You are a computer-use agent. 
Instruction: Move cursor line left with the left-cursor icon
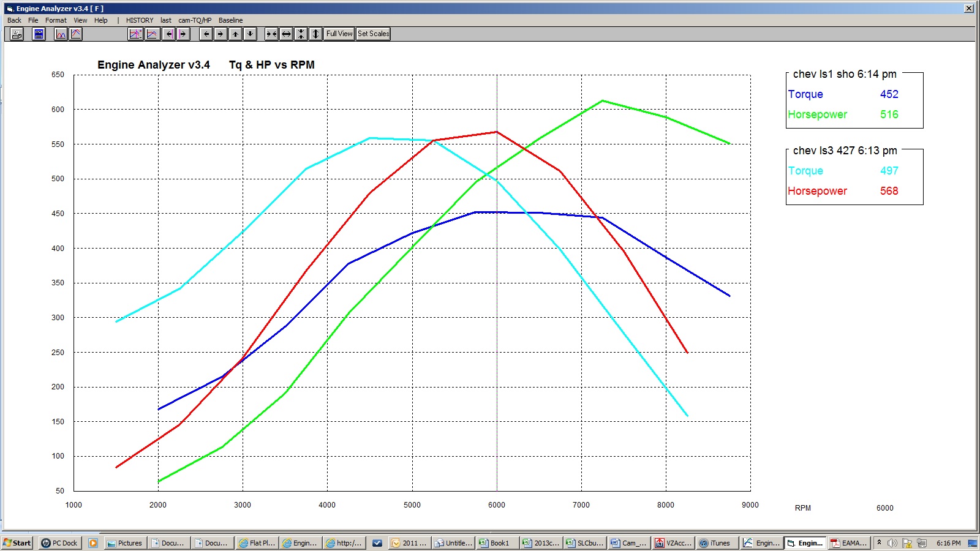click(169, 34)
